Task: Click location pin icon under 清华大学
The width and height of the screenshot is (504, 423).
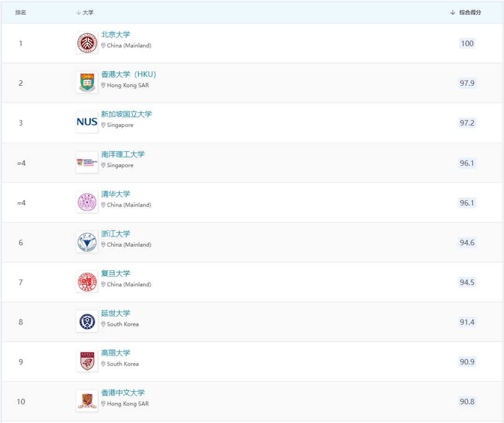Action: point(103,205)
